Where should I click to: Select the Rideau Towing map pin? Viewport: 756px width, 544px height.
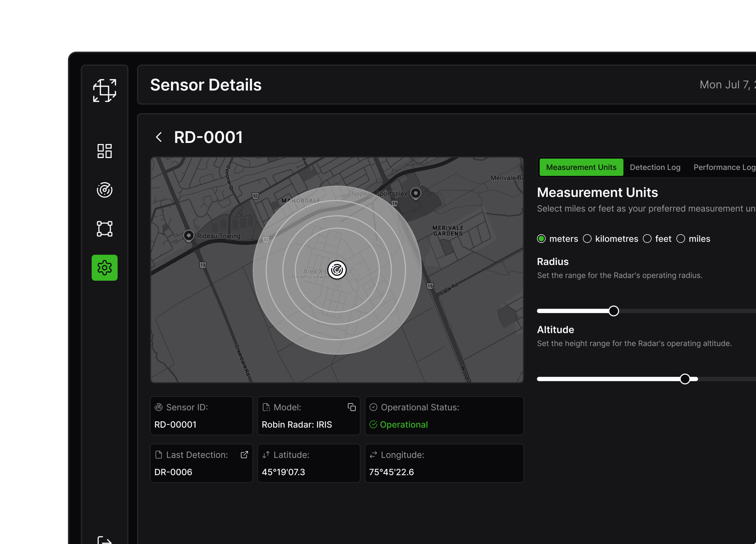point(189,236)
